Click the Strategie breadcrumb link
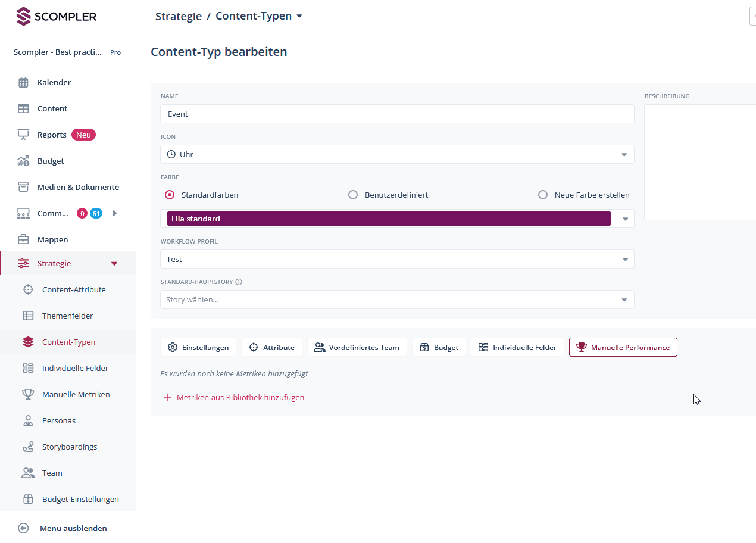The height and width of the screenshot is (543, 756). point(179,16)
